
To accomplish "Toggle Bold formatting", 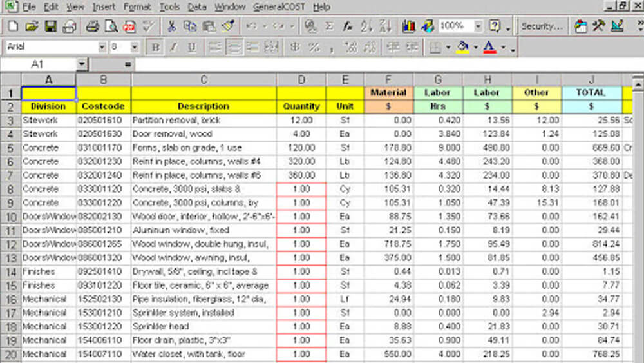I will point(155,47).
